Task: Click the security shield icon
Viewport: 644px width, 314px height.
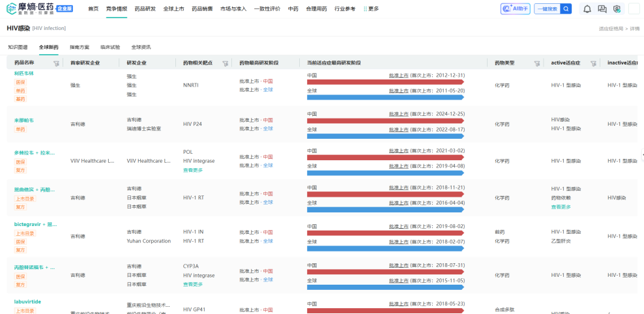Action: point(616,9)
